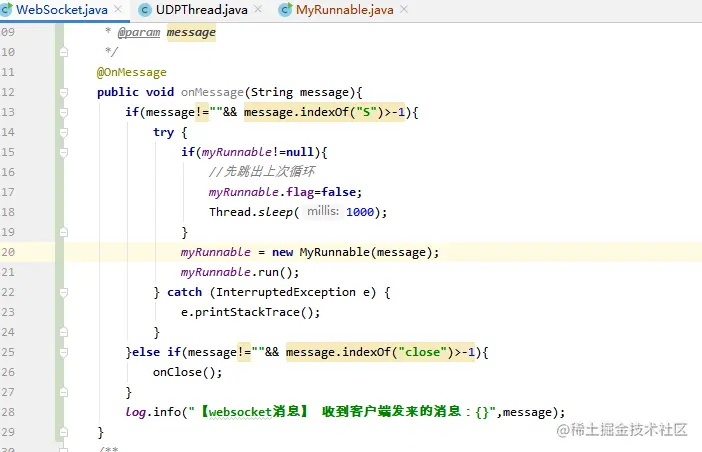The image size is (702, 452).
Task: Click the "close" string literal
Action: click(423, 352)
